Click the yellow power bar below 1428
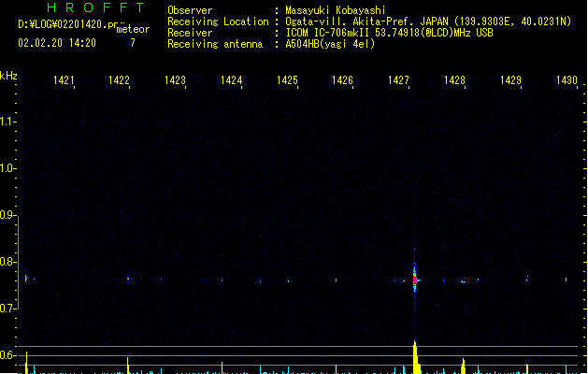Viewport: 588px width, 374px height. [464, 367]
